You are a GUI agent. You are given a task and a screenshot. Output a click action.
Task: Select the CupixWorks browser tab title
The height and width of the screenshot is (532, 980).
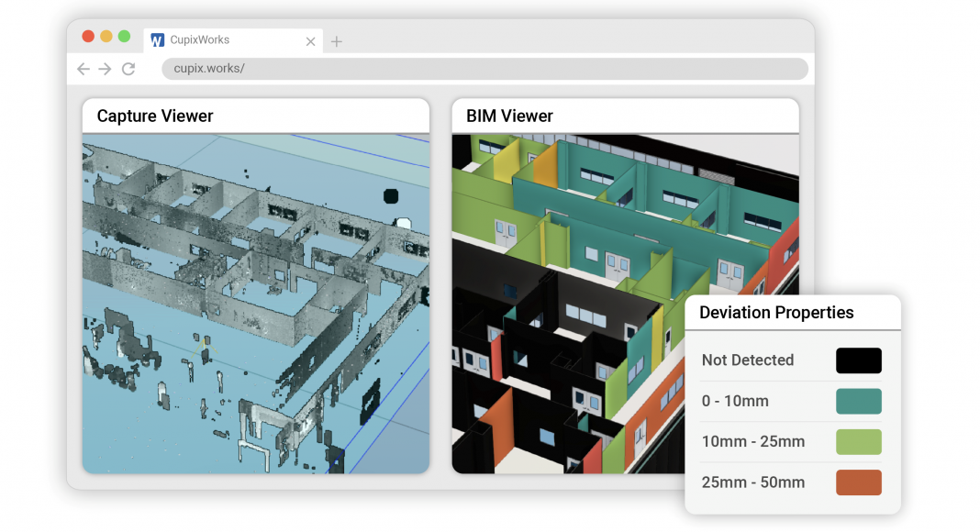[200, 40]
